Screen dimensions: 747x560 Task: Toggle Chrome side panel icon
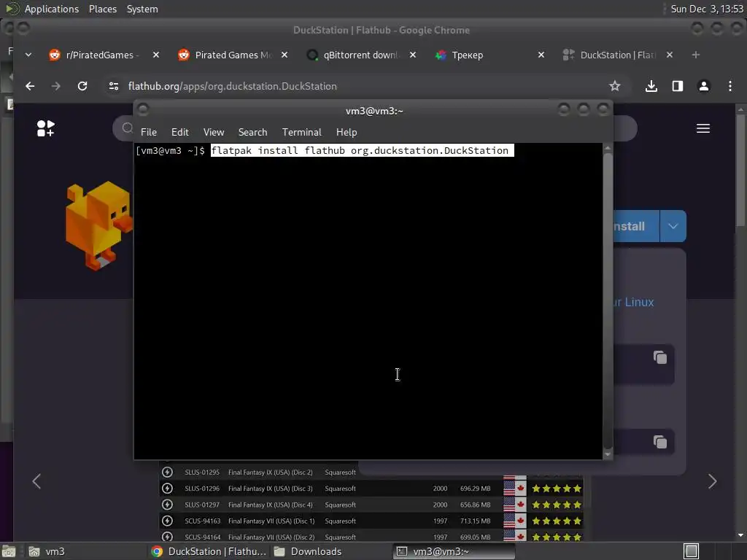(x=678, y=86)
